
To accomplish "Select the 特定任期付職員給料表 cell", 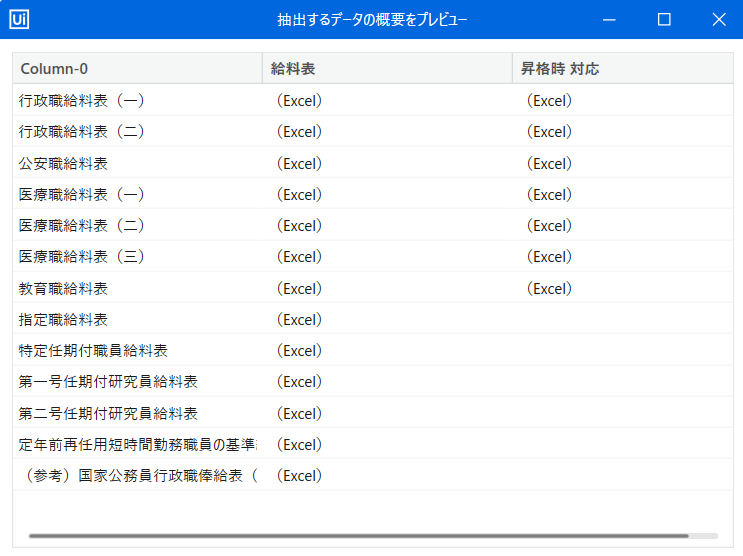I will [137, 351].
